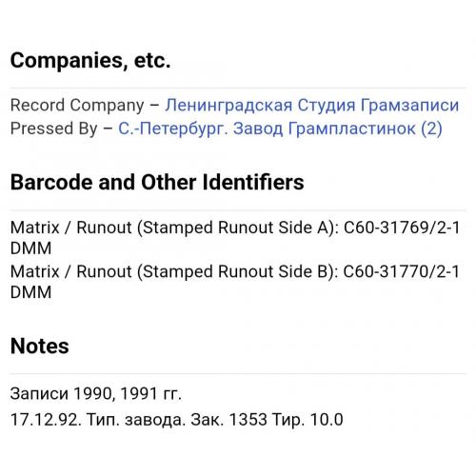The width and height of the screenshot is (476, 476).
Task: Click the DMM text under Side B
Action: pos(30,292)
